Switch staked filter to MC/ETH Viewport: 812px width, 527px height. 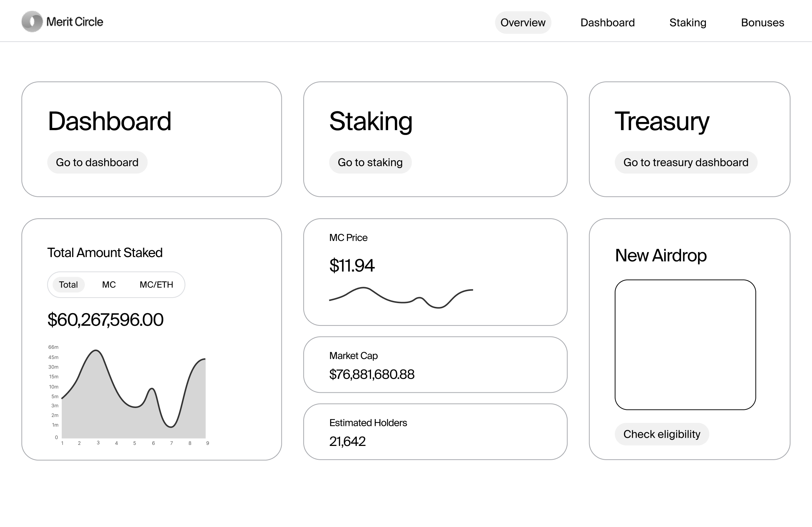pos(156,285)
